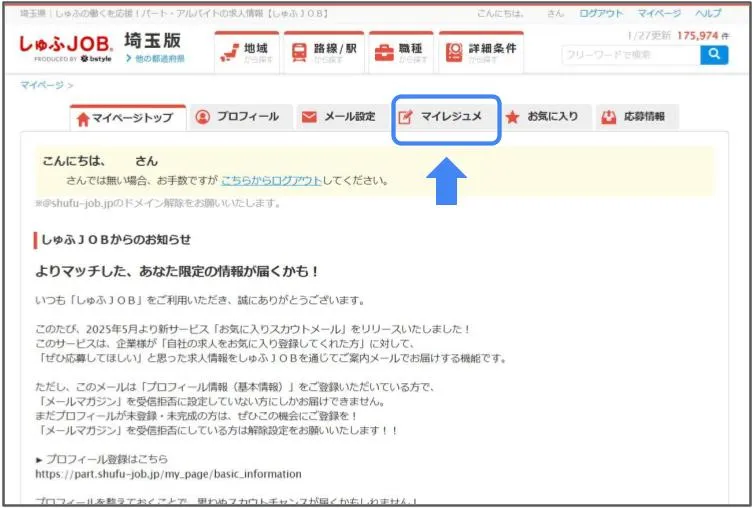Click the ログアウト link in header

[601, 14]
